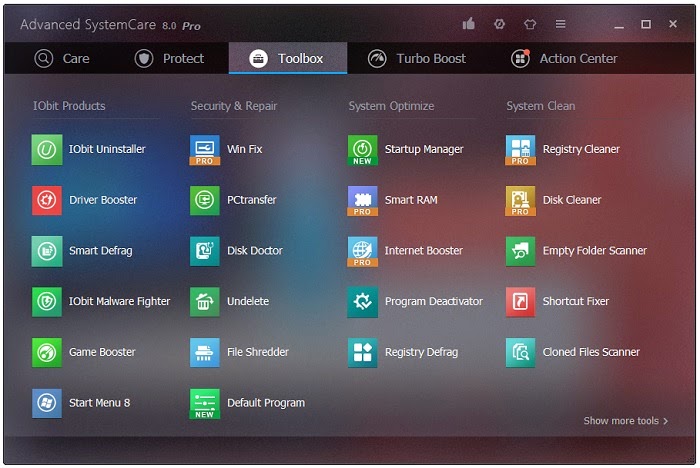Click the Game Booster label text
The height and width of the screenshot is (468, 700).
coord(102,352)
